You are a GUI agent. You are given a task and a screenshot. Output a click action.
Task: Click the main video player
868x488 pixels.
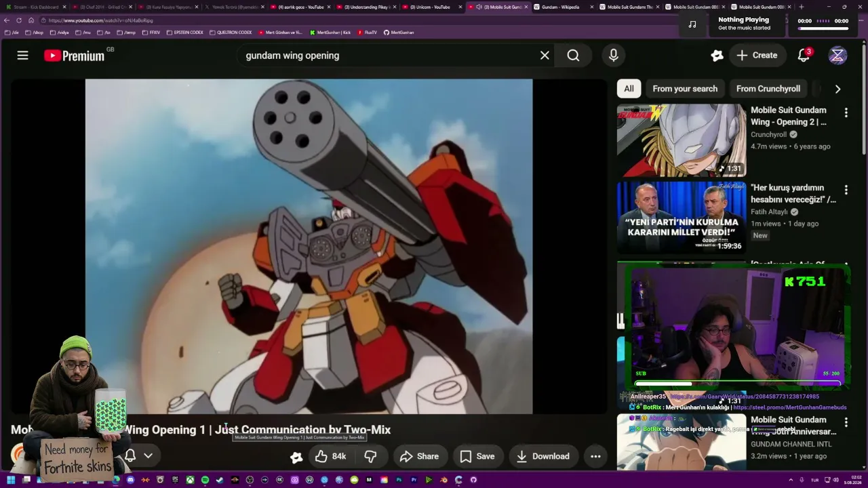click(x=309, y=246)
